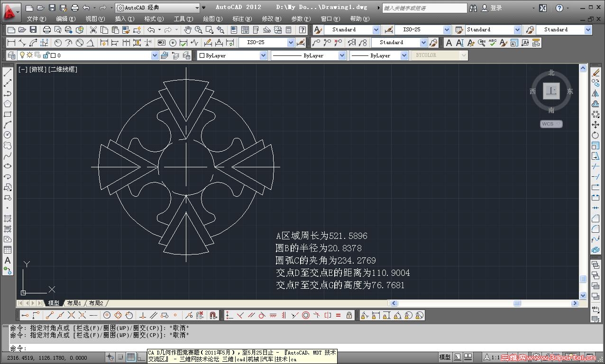The image size is (605, 364).
Task: Toggle the layer 0 freeze sun icon
Action: pos(30,55)
